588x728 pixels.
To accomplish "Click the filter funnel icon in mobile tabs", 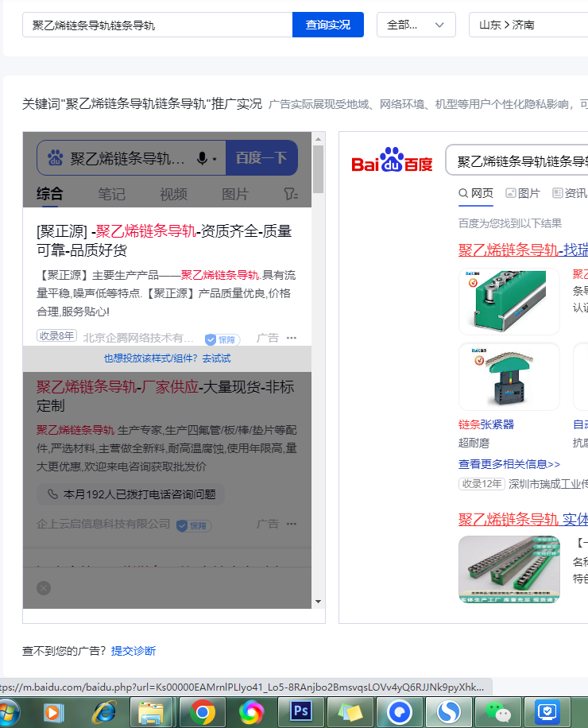I will 291,194.
